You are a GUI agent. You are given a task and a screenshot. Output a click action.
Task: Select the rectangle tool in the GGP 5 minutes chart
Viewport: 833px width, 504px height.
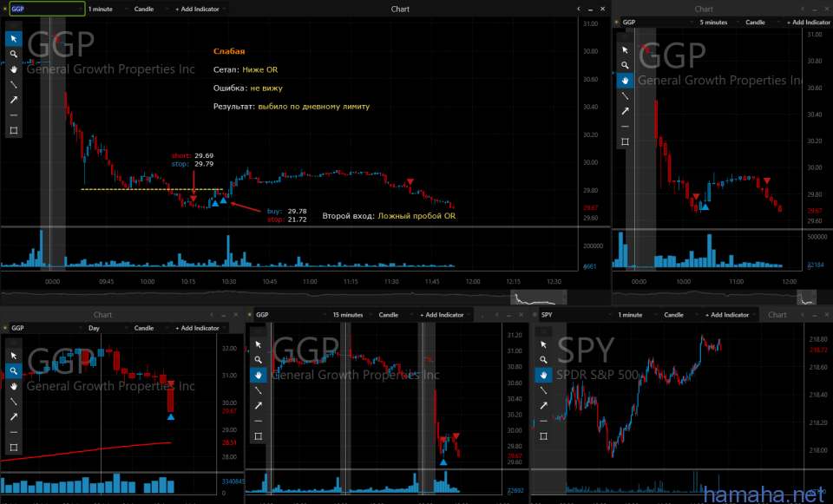(x=626, y=141)
